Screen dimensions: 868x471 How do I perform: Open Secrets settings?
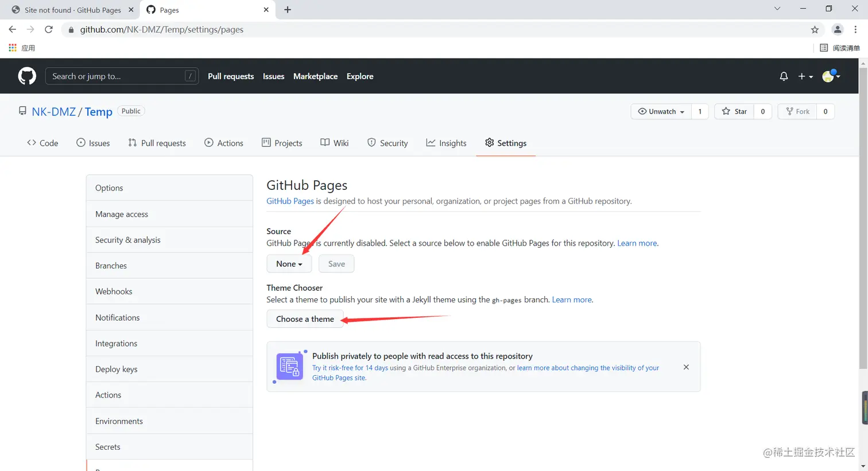(x=169, y=447)
